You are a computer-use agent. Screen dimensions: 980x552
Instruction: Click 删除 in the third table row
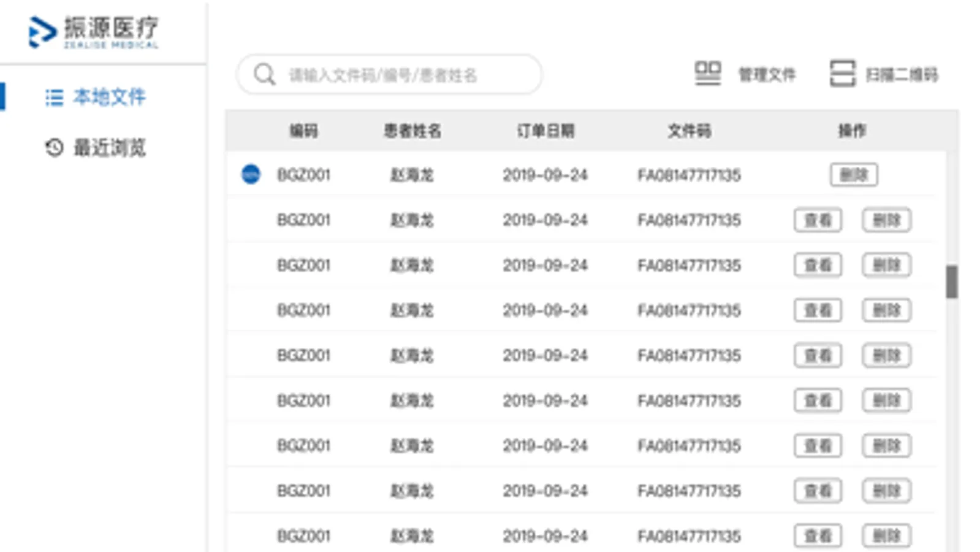click(x=886, y=265)
